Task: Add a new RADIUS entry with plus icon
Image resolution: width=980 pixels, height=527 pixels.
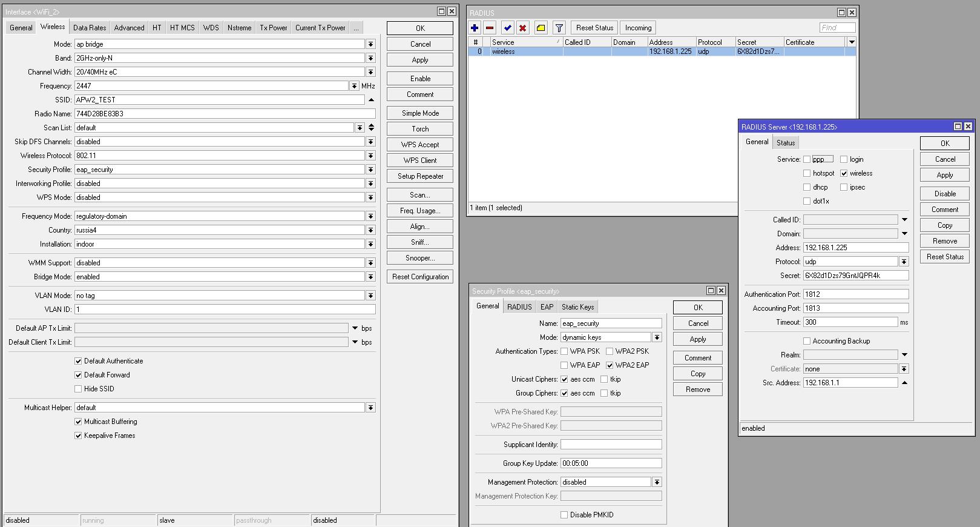Action: coord(475,28)
